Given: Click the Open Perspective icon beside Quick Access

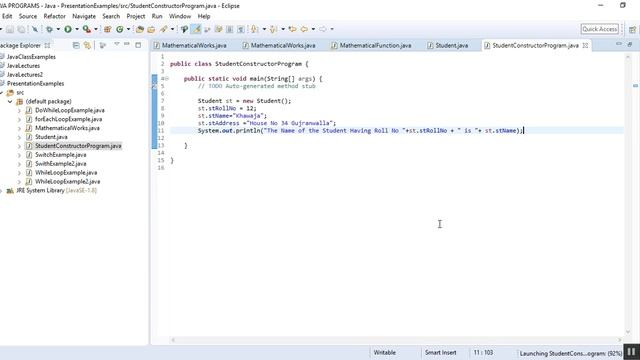Looking at the screenshot, I should point(632,29).
